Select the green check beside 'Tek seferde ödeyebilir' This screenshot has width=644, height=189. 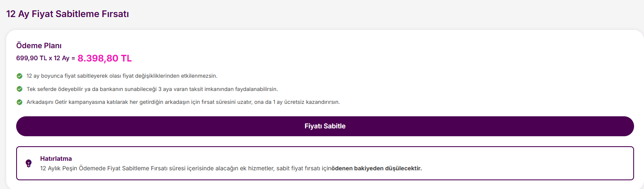click(x=19, y=89)
